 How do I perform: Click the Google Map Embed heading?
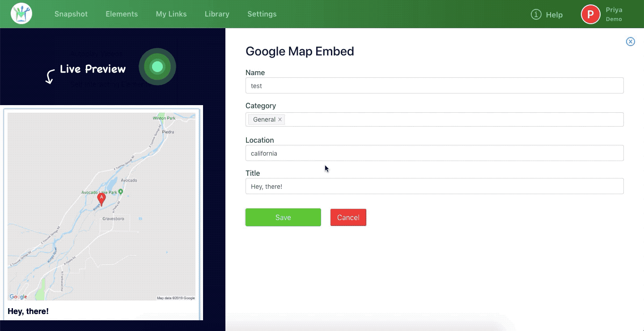(x=300, y=51)
